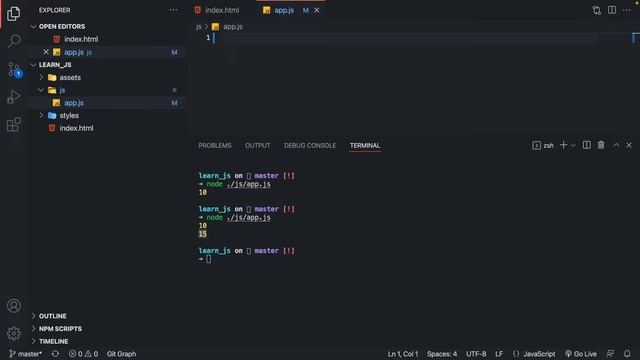This screenshot has height=360, width=640.
Task: Click the feedback icon in status bar
Action: point(610,354)
